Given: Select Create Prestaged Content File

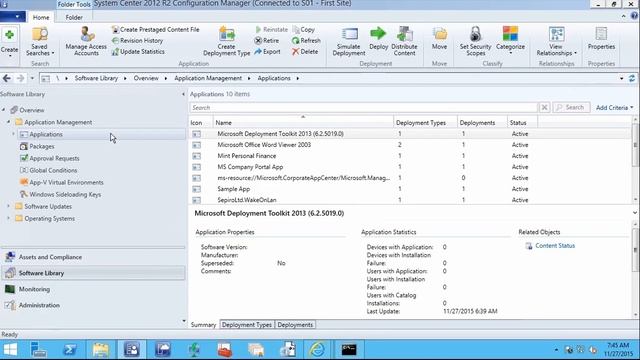Looking at the screenshot, I should click(x=156, y=29).
